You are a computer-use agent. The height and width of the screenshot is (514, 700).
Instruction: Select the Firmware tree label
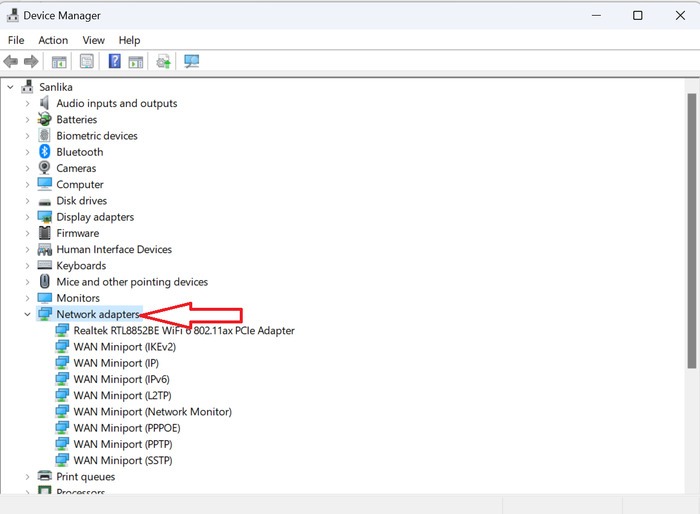tap(78, 233)
